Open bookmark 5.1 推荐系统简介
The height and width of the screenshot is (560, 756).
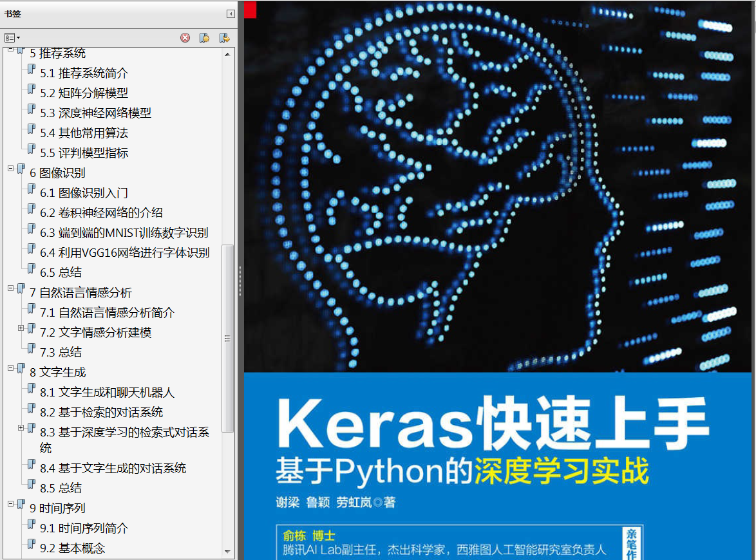[x=84, y=73]
